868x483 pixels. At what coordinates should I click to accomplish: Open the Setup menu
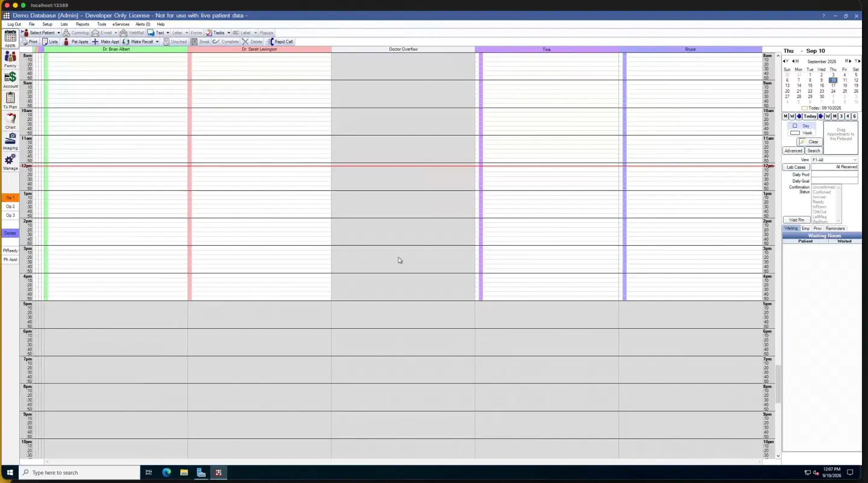tap(47, 24)
